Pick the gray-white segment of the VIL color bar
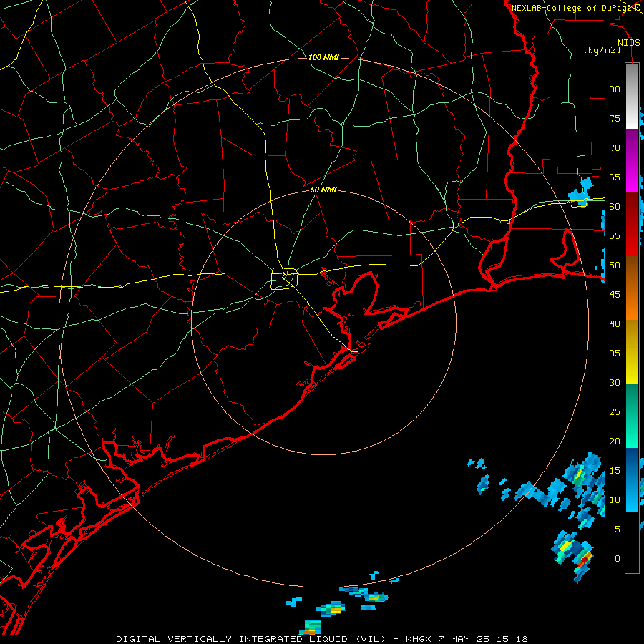 pyautogui.click(x=632, y=96)
